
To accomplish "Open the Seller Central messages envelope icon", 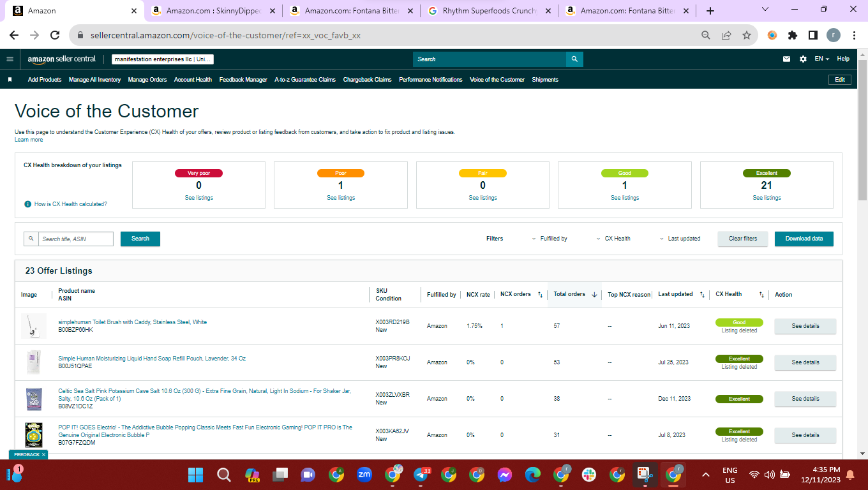I will pos(787,59).
